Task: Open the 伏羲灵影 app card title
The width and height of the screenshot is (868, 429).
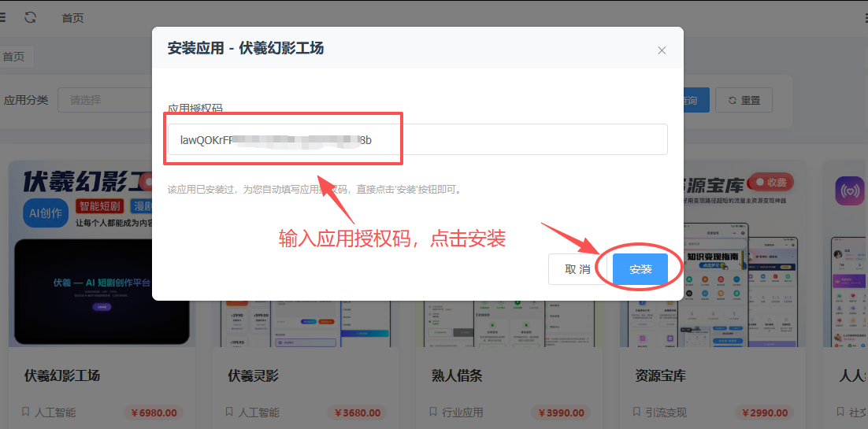Action: coord(253,375)
